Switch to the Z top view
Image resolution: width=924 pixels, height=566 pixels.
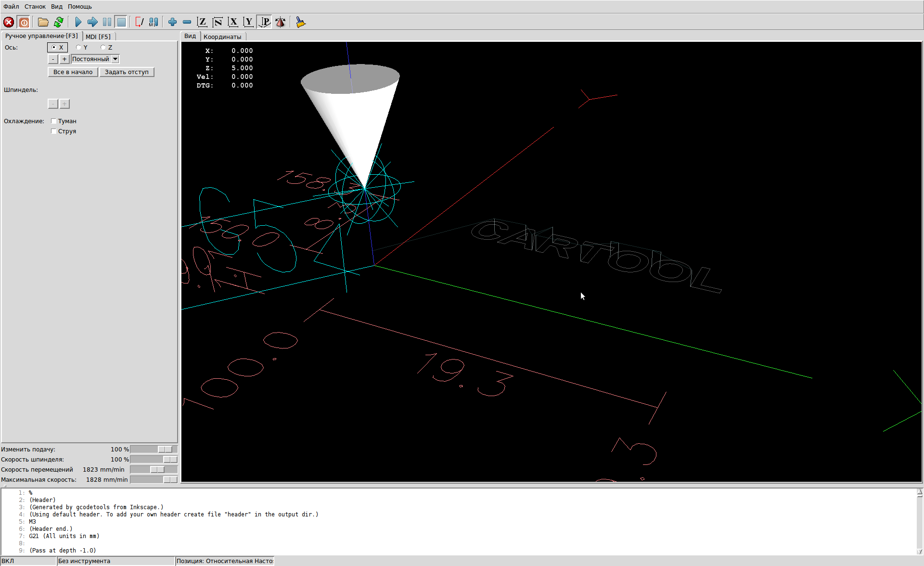pyautogui.click(x=202, y=22)
